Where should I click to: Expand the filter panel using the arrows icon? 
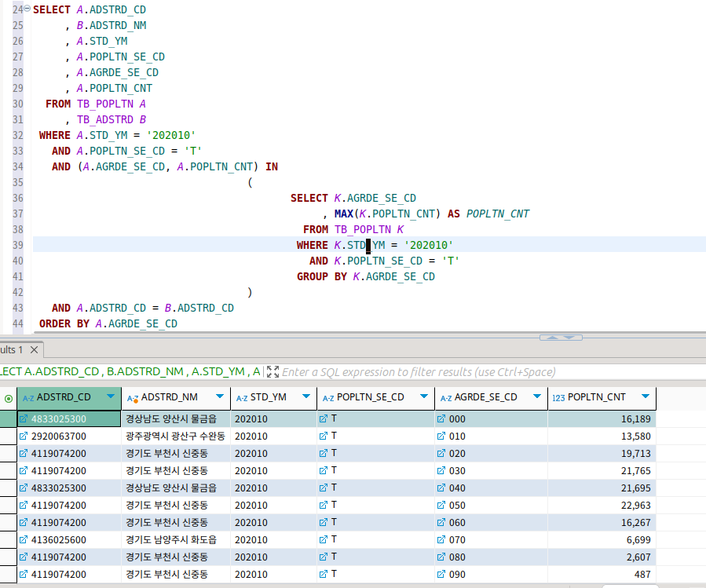pos(273,371)
